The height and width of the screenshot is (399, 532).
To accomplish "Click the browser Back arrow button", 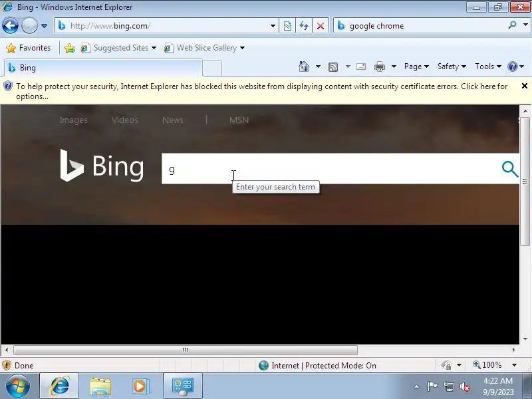I will point(10,25).
